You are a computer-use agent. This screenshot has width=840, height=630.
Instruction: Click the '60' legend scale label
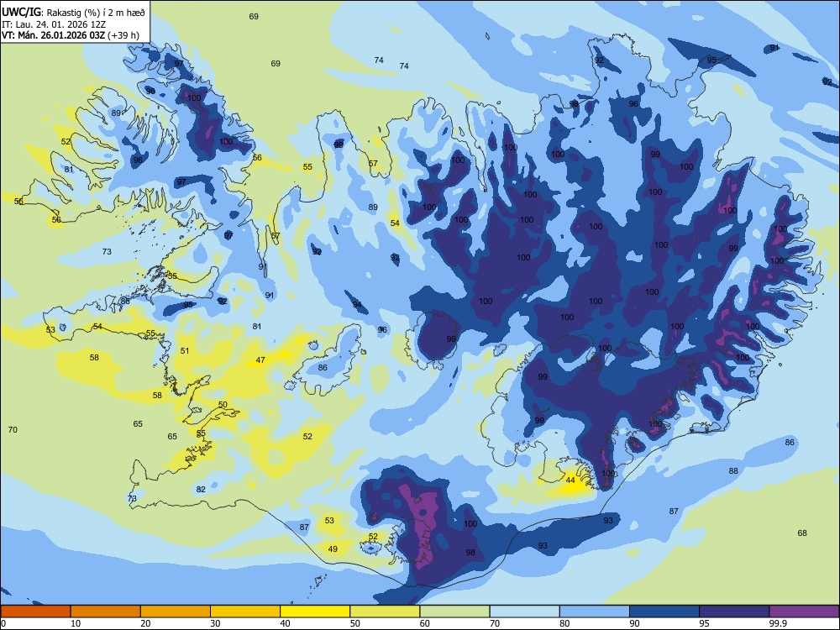tap(425, 623)
